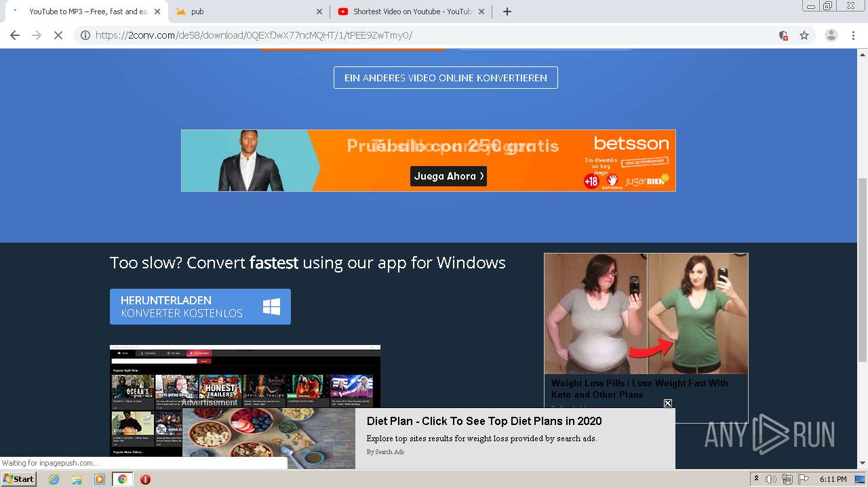868x488 pixels.
Task: Click the jugarBIEN logo in betsson banner
Action: [647, 180]
